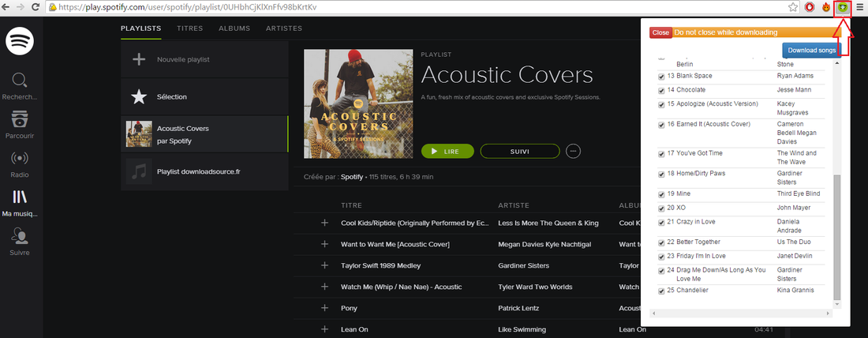Switch to the ALBUMS tab

[x=234, y=28]
